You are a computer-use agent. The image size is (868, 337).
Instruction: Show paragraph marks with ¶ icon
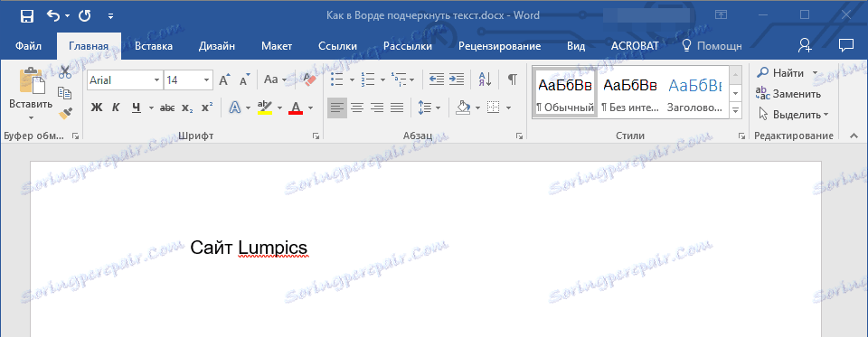click(513, 80)
